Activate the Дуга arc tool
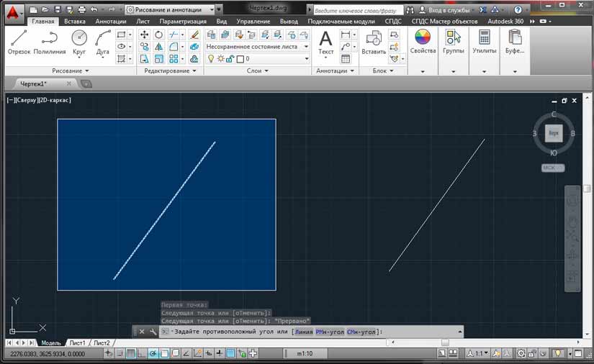The height and width of the screenshot is (364, 594). pos(103,42)
